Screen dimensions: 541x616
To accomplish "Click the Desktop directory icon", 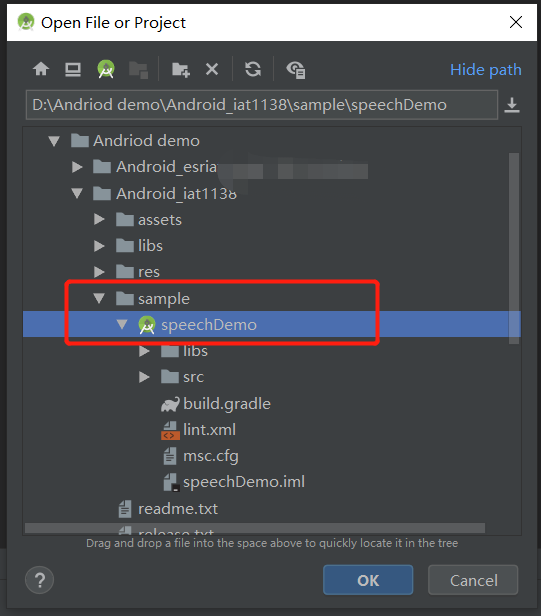I will 73,70.
